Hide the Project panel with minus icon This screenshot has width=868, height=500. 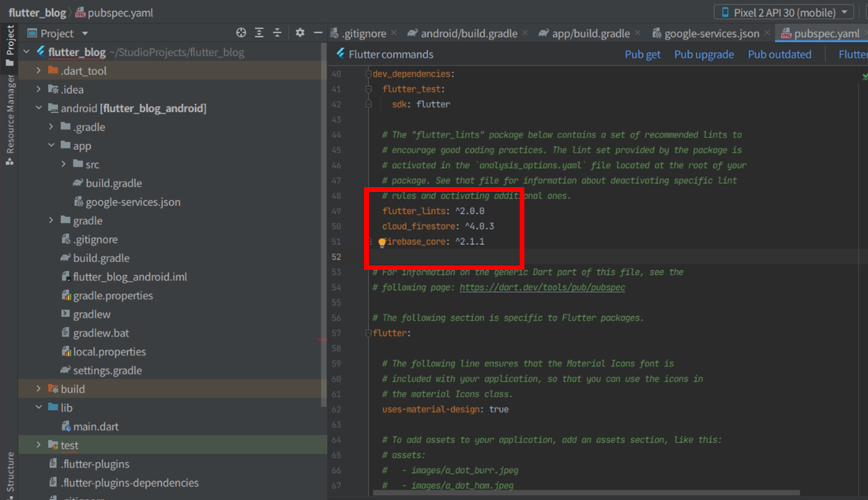pos(318,33)
